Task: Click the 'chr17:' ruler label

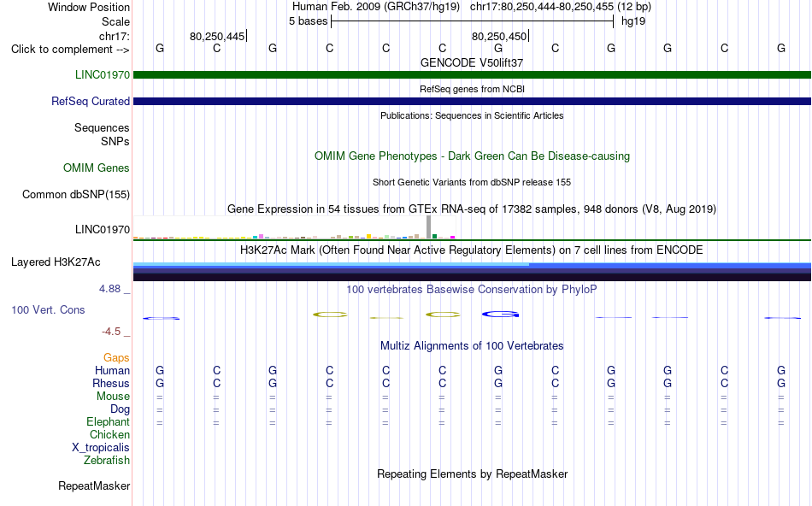Action: point(114,36)
